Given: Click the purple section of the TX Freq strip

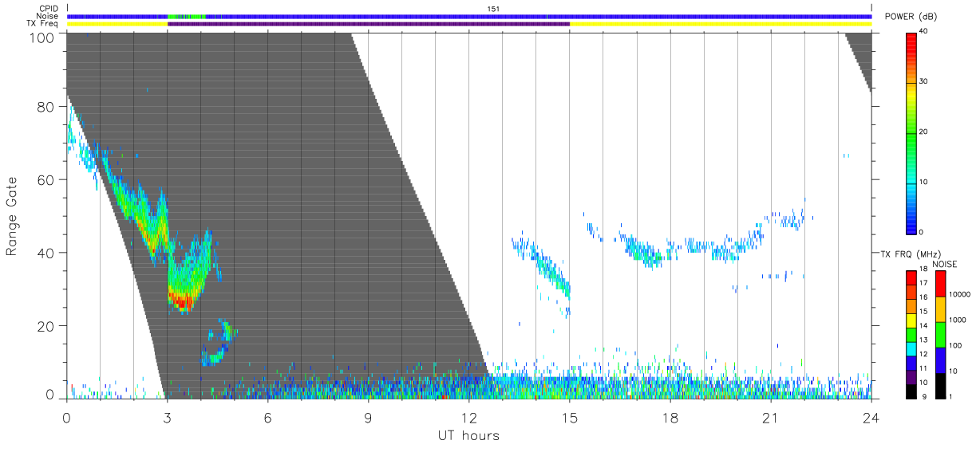Looking at the screenshot, I should [x=369, y=24].
